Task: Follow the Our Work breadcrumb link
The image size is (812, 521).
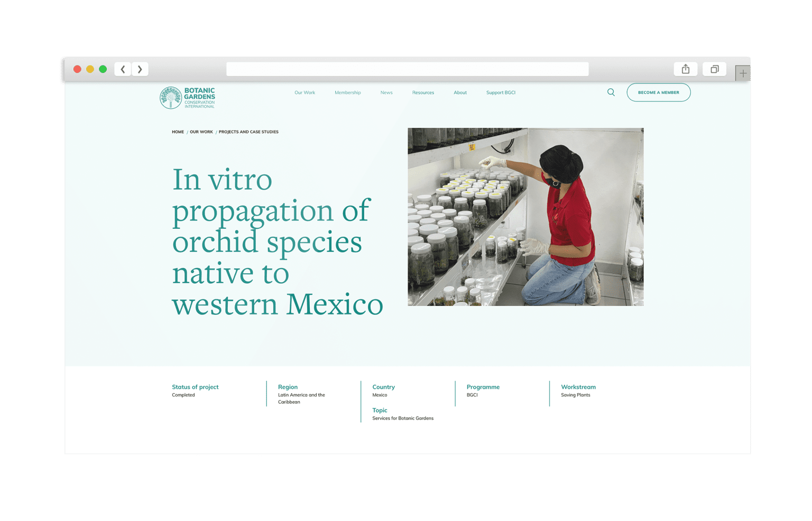Action: pyautogui.click(x=201, y=132)
